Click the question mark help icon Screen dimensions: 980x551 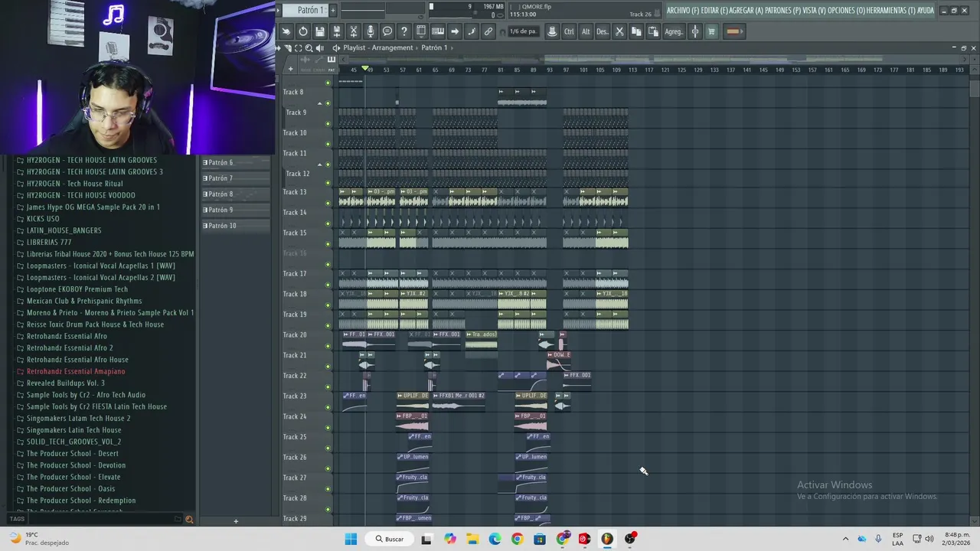(x=404, y=31)
